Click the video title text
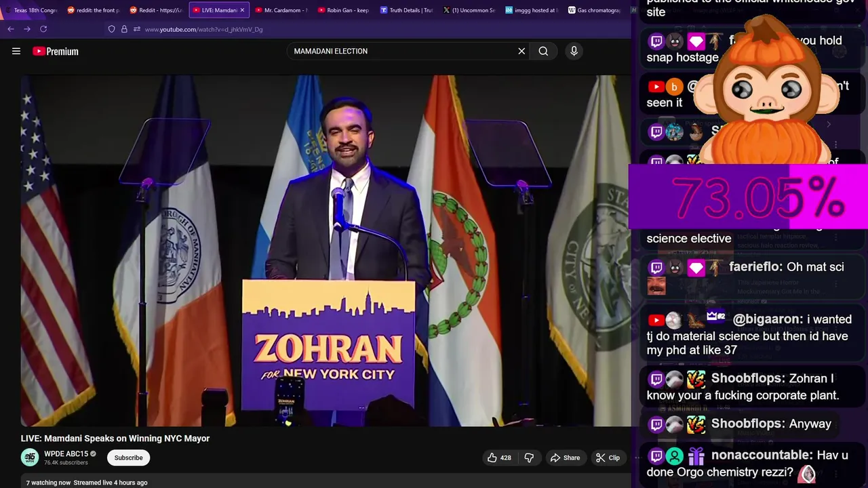This screenshot has width=868, height=488. coord(115,439)
